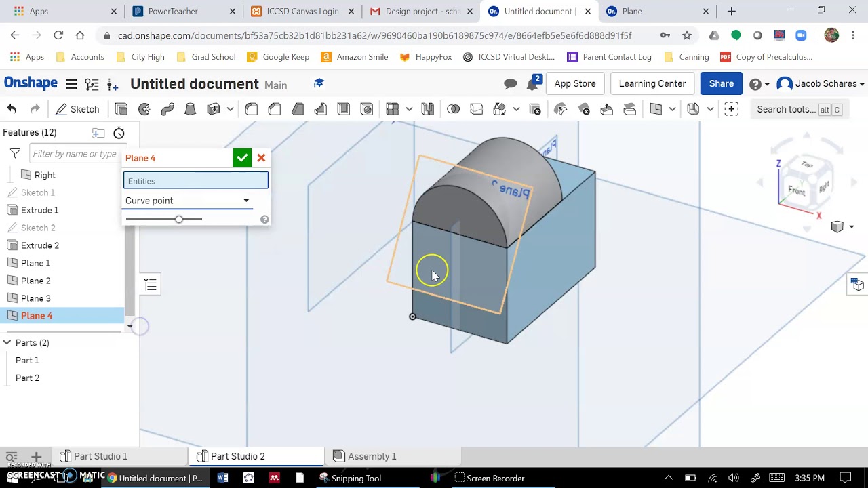The height and width of the screenshot is (488, 868).
Task: Select the Delete face tool
Action: [584, 109]
